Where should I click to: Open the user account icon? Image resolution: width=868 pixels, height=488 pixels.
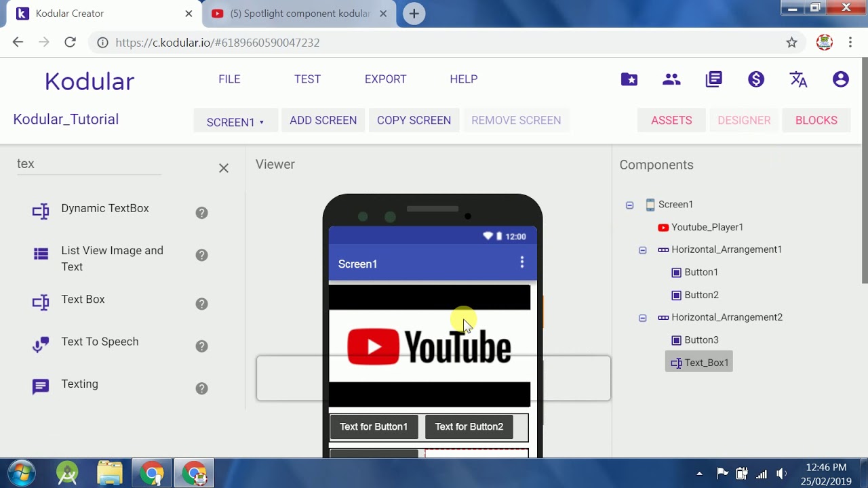pos(840,79)
